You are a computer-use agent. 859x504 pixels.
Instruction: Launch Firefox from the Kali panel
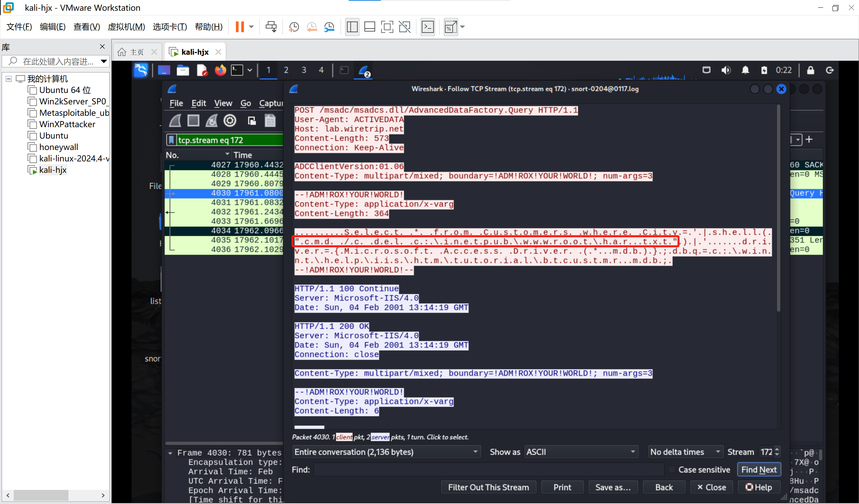pyautogui.click(x=220, y=70)
